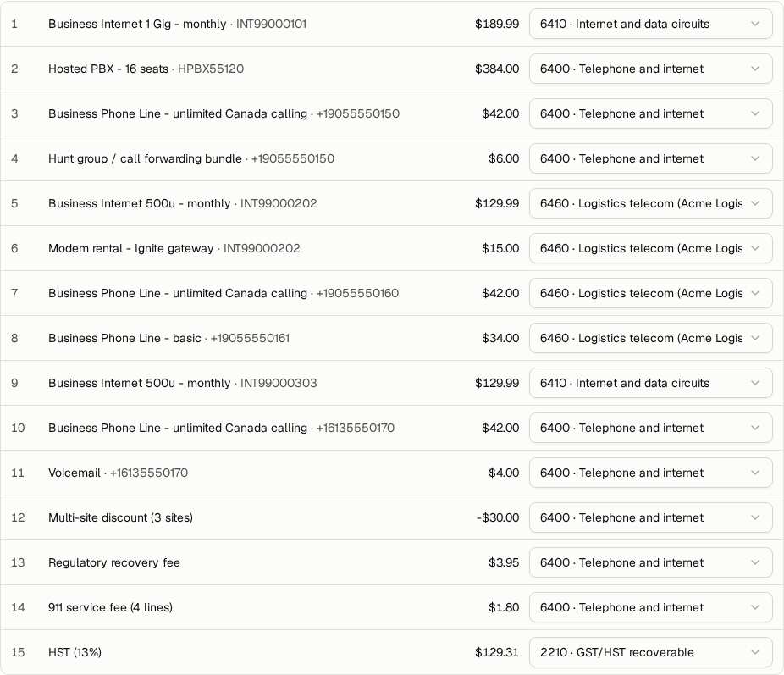
Task: Change account for 911 service fee
Action: [650, 607]
